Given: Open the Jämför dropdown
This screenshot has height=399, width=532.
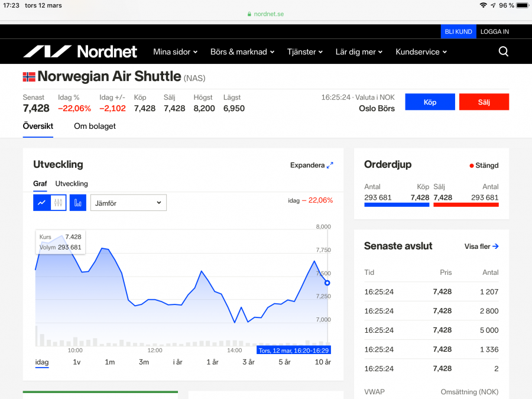Looking at the screenshot, I should 128,203.
